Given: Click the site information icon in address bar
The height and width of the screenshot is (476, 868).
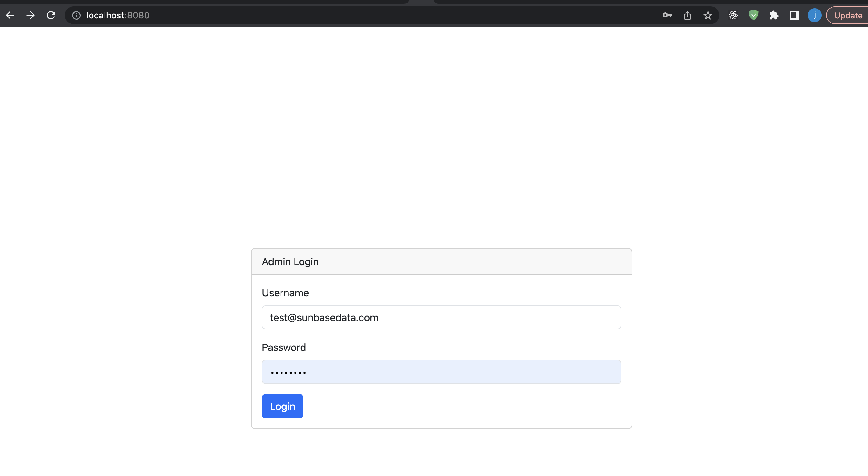Looking at the screenshot, I should pos(76,15).
